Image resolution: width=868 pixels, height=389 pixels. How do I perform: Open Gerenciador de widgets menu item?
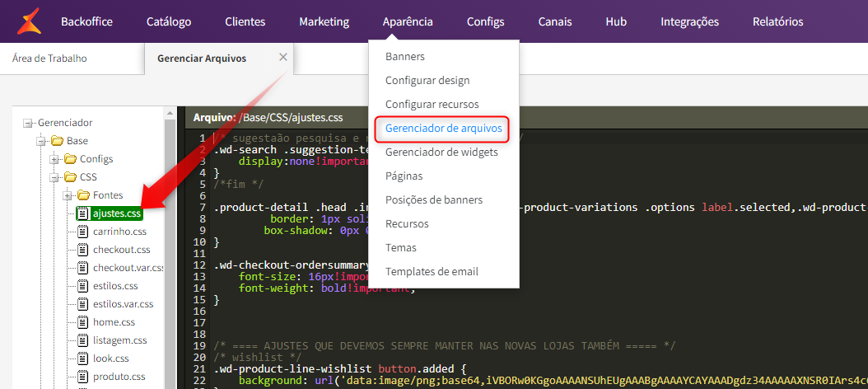click(x=441, y=152)
